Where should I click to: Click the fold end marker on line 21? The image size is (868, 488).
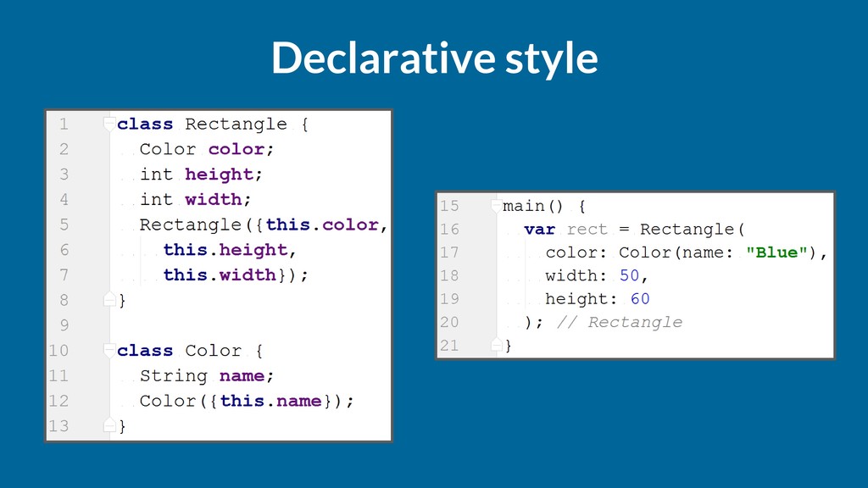(496, 346)
